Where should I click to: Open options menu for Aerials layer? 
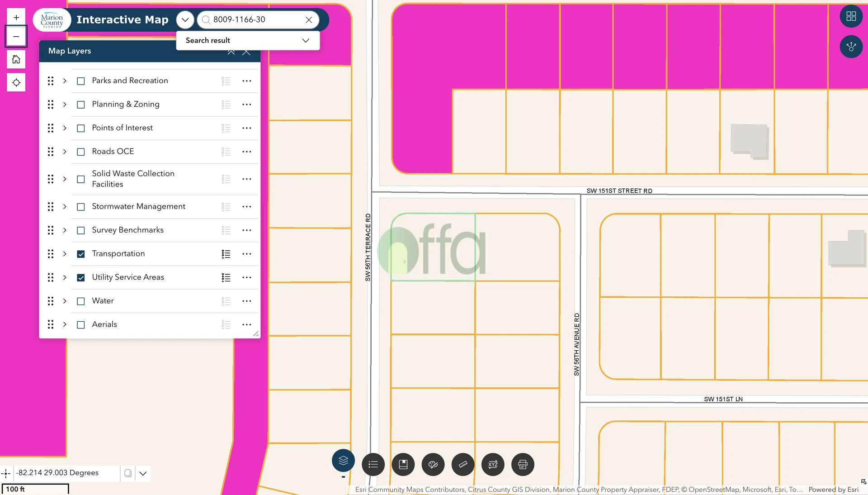point(246,324)
